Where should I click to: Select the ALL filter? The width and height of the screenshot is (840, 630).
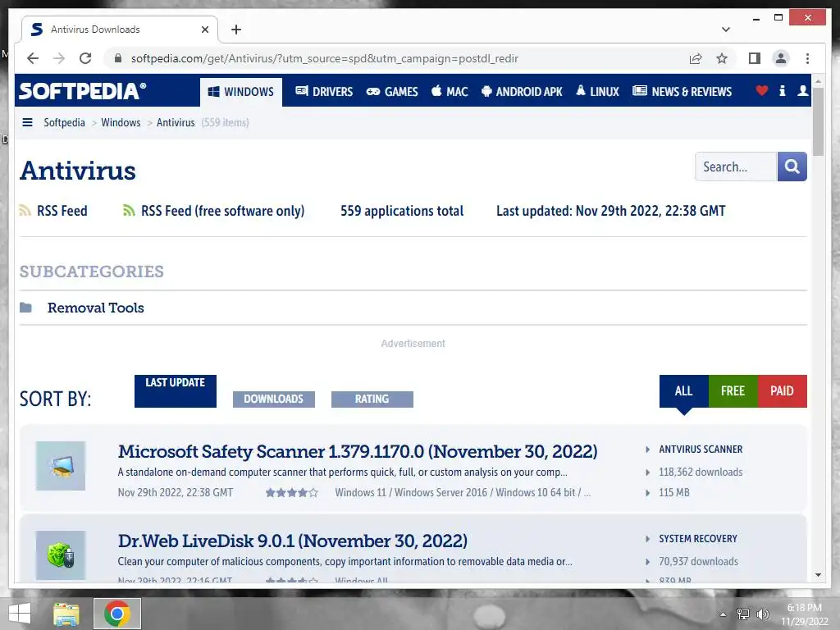tap(683, 391)
